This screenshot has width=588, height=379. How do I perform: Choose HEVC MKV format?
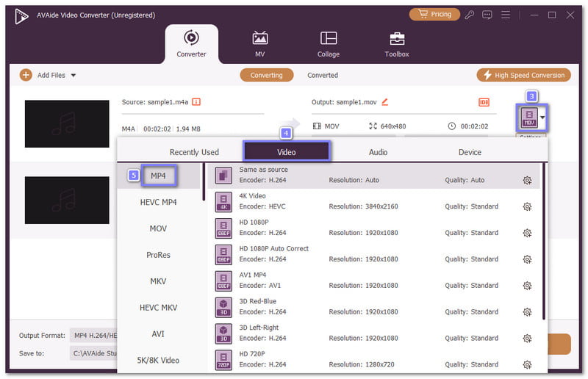158,308
